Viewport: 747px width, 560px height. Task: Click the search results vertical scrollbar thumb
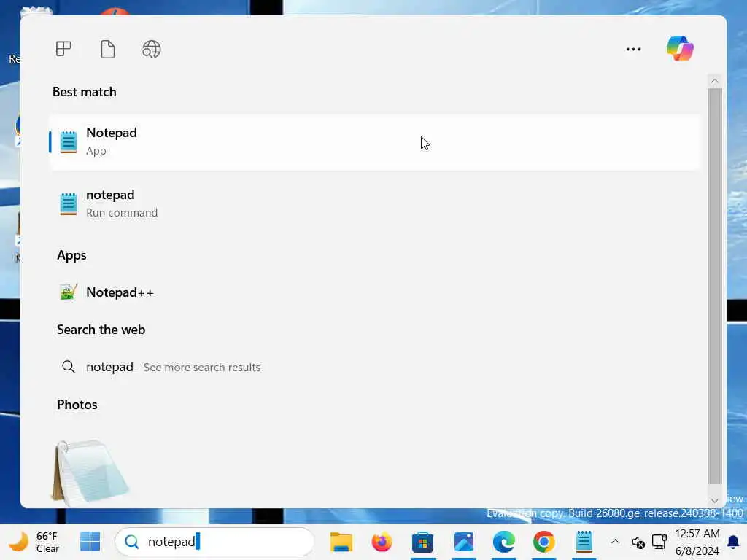[x=714, y=286]
